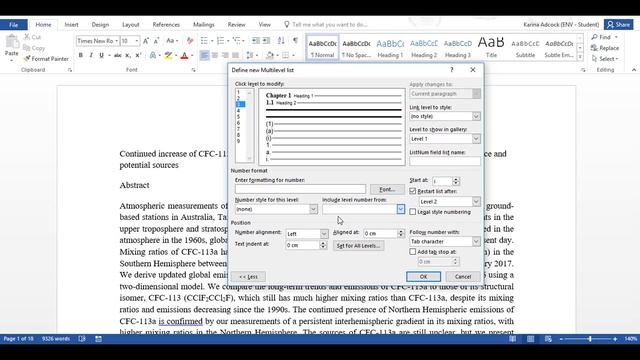This screenshot has width=640, height=360.
Task: Toggle Restart list after checkbox
Action: click(413, 191)
